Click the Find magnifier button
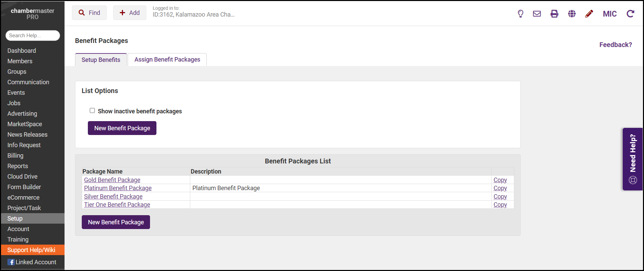 tap(89, 13)
